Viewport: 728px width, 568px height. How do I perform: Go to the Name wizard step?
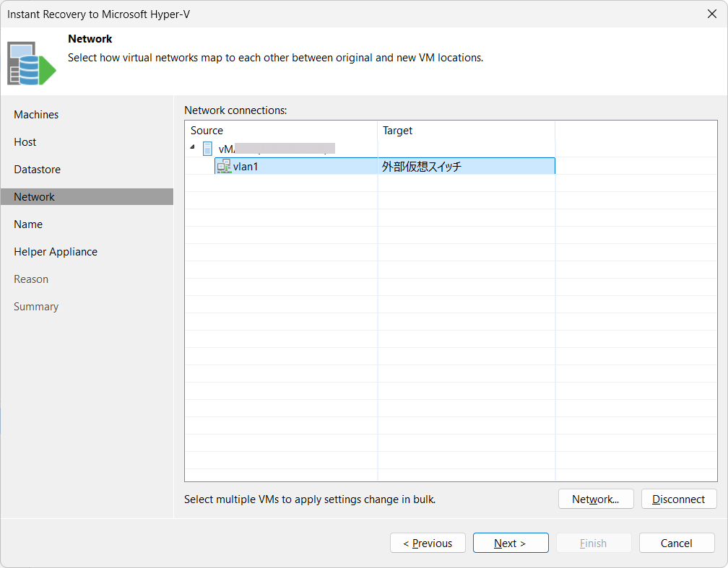pyautogui.click(x=28, y=224)
